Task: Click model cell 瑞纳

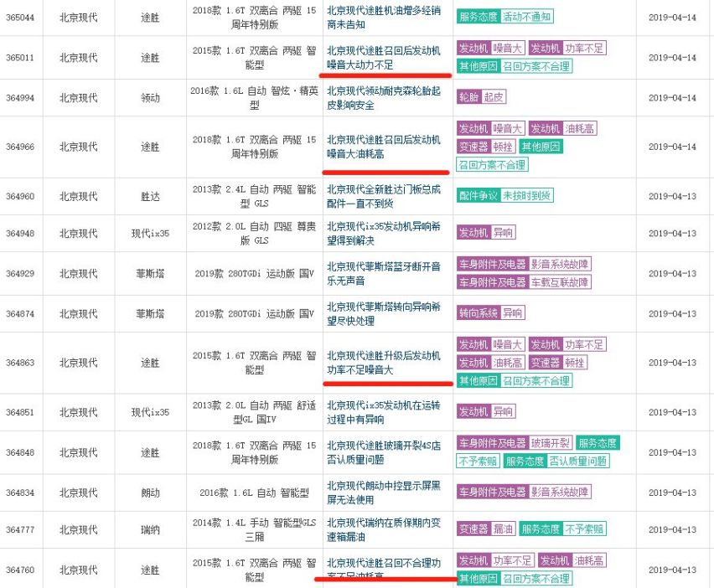Action: coord(150,529)
